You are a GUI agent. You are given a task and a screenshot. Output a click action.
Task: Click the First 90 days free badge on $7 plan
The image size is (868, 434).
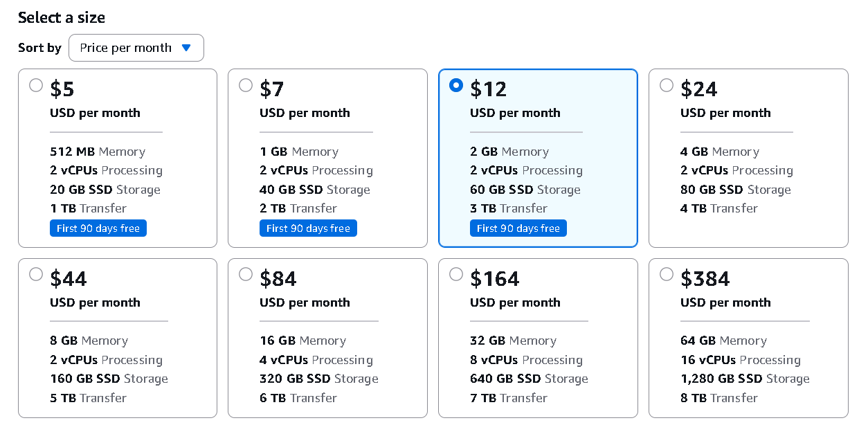pos(308,228)
